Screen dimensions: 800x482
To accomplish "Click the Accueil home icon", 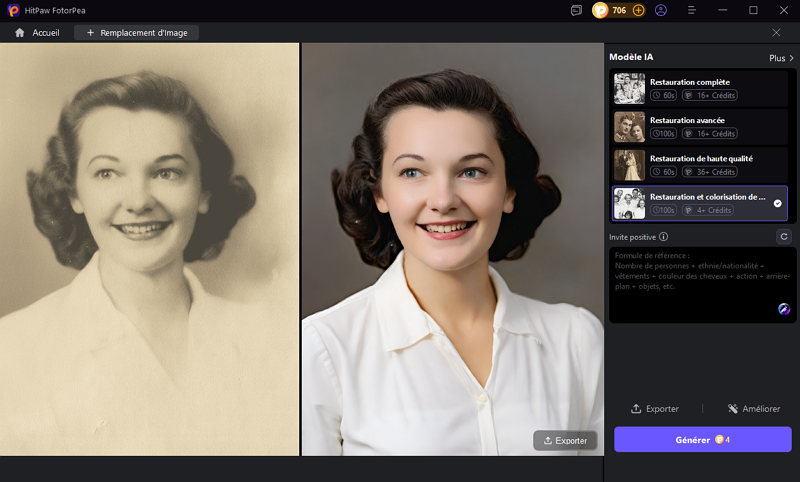I will point(19,33).
